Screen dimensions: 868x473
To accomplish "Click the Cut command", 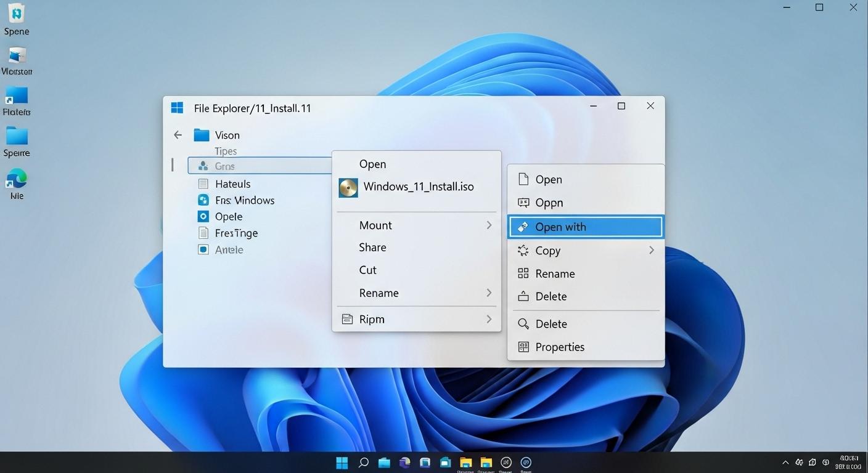I will point(367,270).
